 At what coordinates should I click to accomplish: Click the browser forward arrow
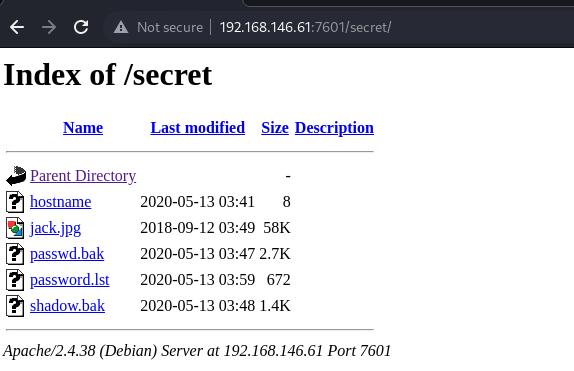[49, 27]
